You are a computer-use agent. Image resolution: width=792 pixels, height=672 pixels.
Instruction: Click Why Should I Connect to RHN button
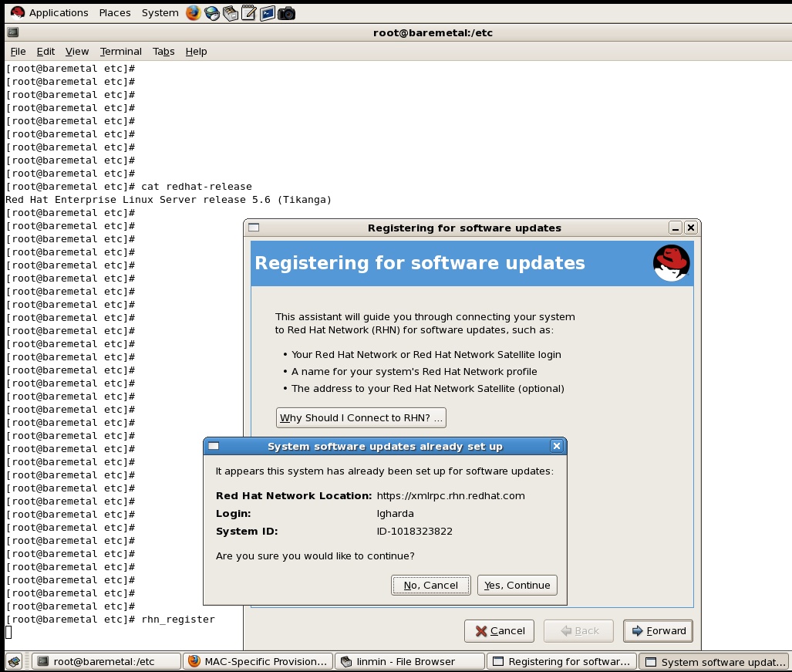click(361, 418)
